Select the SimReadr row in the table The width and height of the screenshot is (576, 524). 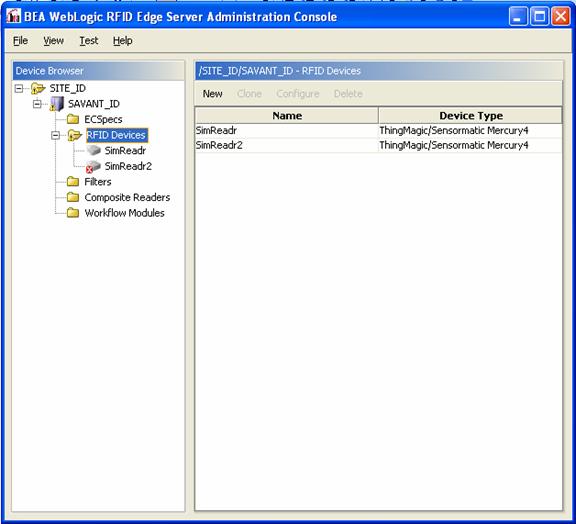pyautogui.click(x=378, y=130)
